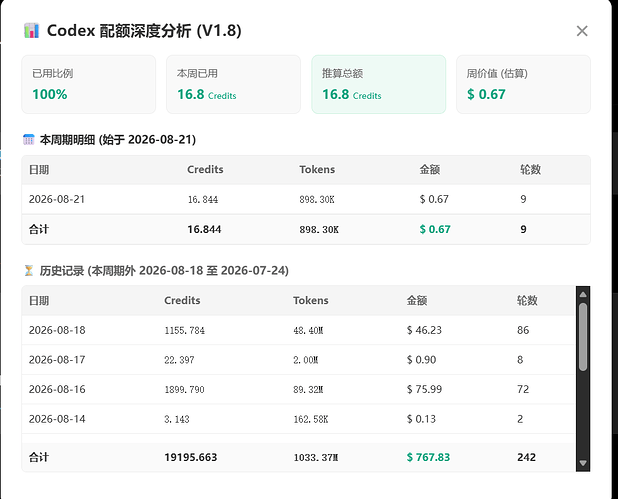Select the 已用比例 100% card
The width and height of the screenshot is (618, 499).
(89, 84)
